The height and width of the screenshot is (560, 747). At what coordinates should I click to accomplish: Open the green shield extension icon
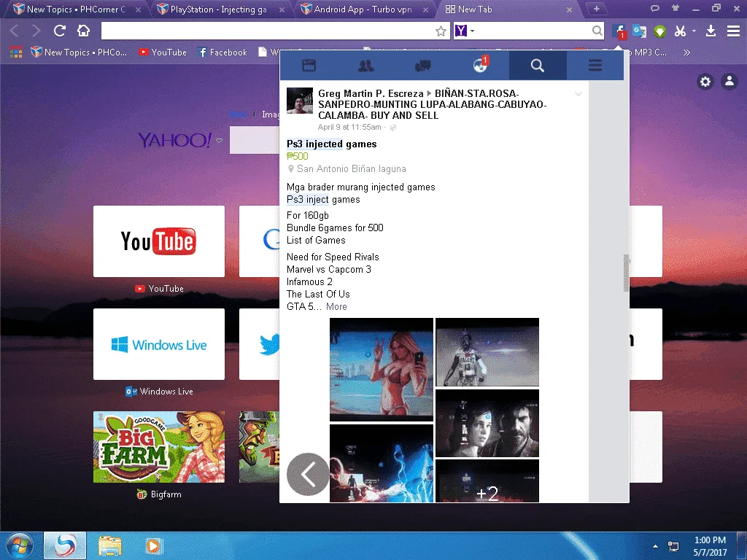(x=659, y=31)
